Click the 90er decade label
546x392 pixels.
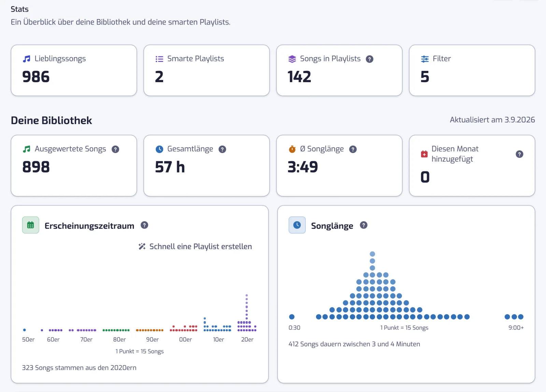pos(153,340)
